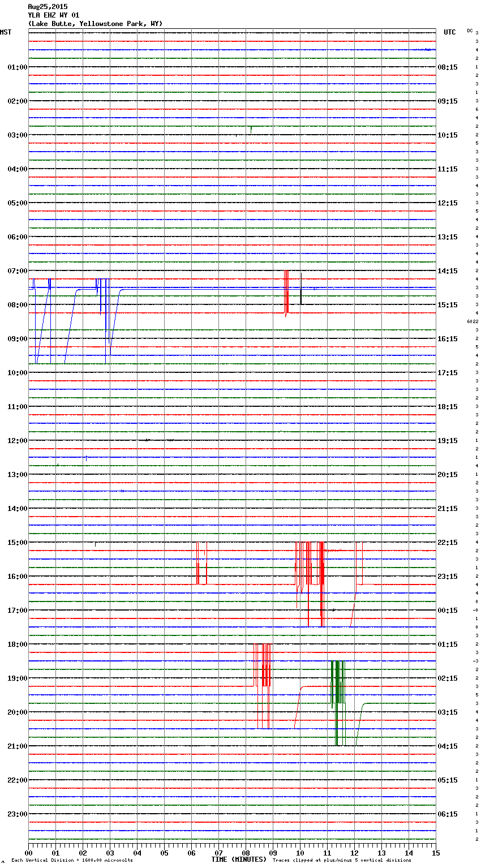Click the 03:15 UTC time label
The image size is (481, 868).
[448, 712]
